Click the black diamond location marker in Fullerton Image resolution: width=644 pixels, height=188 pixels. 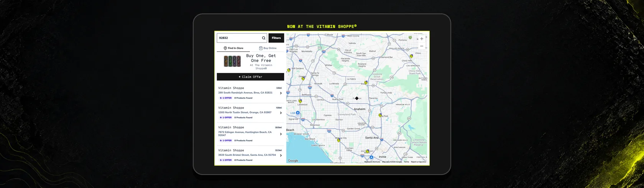[357, 98]
